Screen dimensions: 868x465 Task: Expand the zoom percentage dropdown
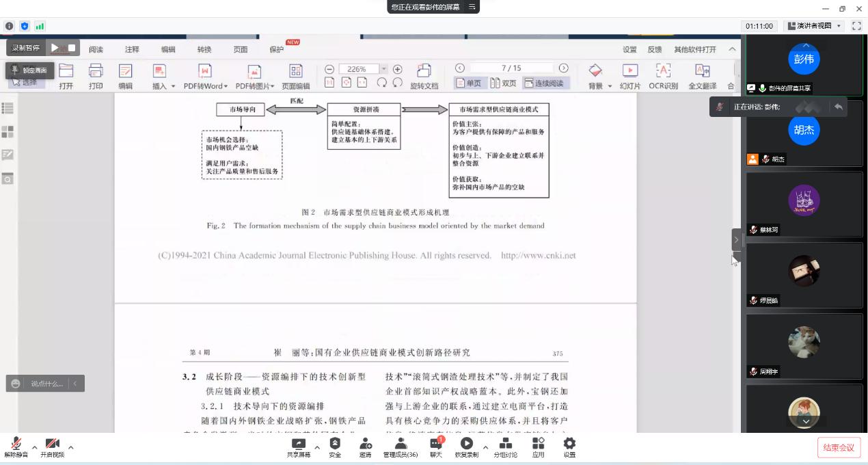point(384,69)
